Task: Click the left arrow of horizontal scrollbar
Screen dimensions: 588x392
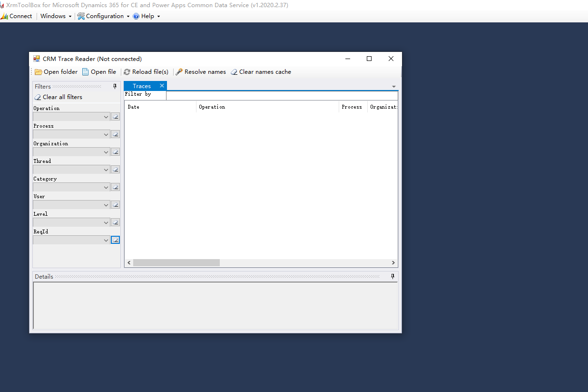Action: click(128, 263)
